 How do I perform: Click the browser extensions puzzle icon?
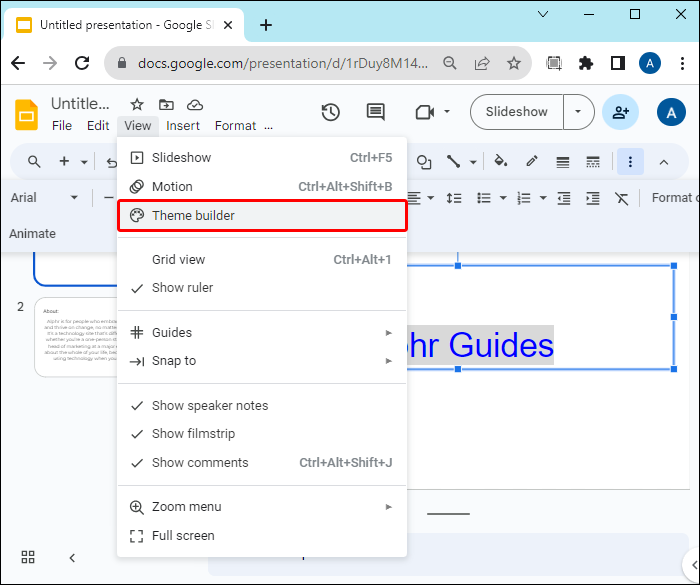585,63
